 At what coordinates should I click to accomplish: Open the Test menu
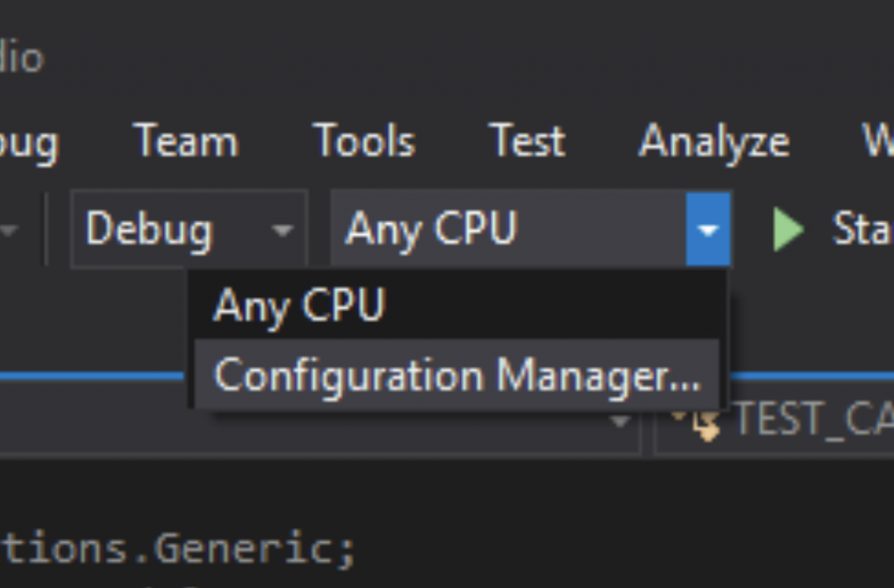[x=526, y=141]
